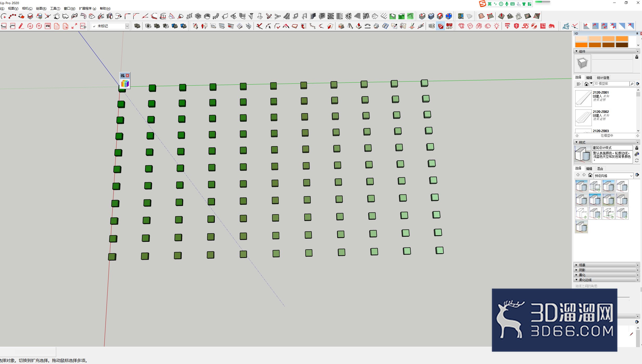Click the SU APP plugin icon
642x364 pixels.
click(449, 26)
